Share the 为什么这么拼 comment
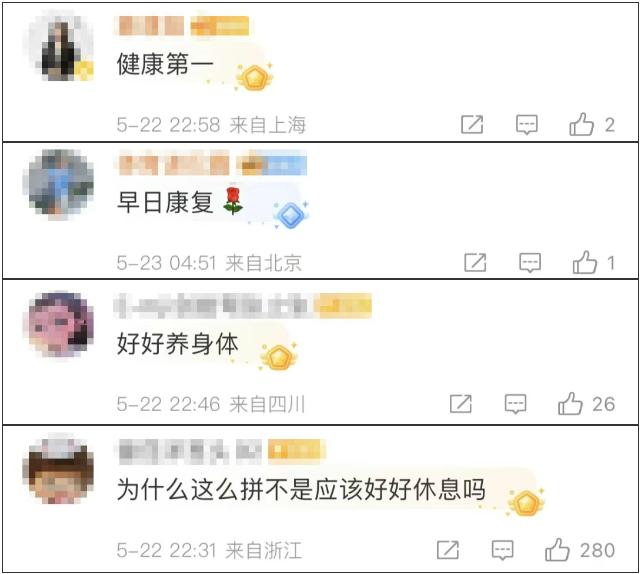Screen dimensions: 641x574 [448, 550]
